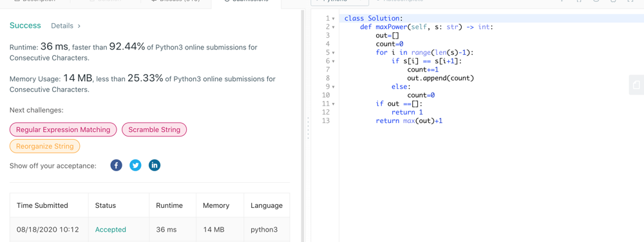The image size is (644, 242).
Task: Collapse the if block fold arrow on line 6
Action: [x=333, y=61]
